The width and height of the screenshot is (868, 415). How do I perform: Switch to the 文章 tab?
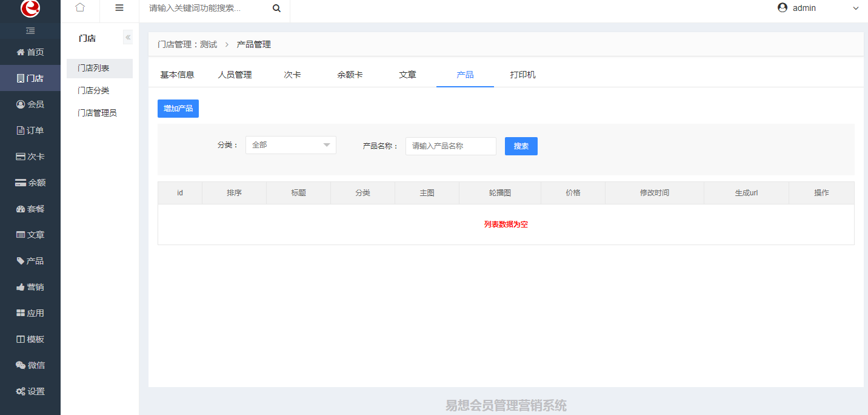(x=407, y=75)
